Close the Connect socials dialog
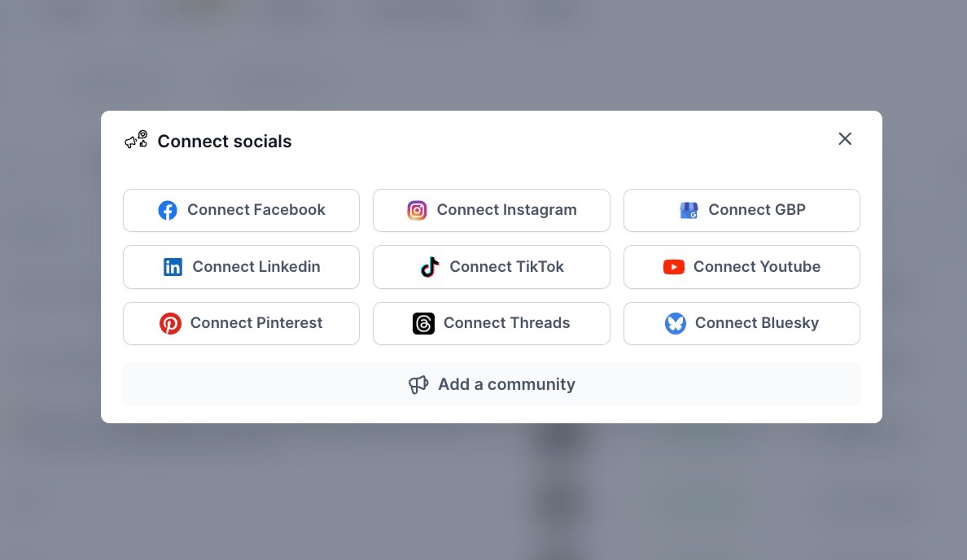 coord(845,139)
